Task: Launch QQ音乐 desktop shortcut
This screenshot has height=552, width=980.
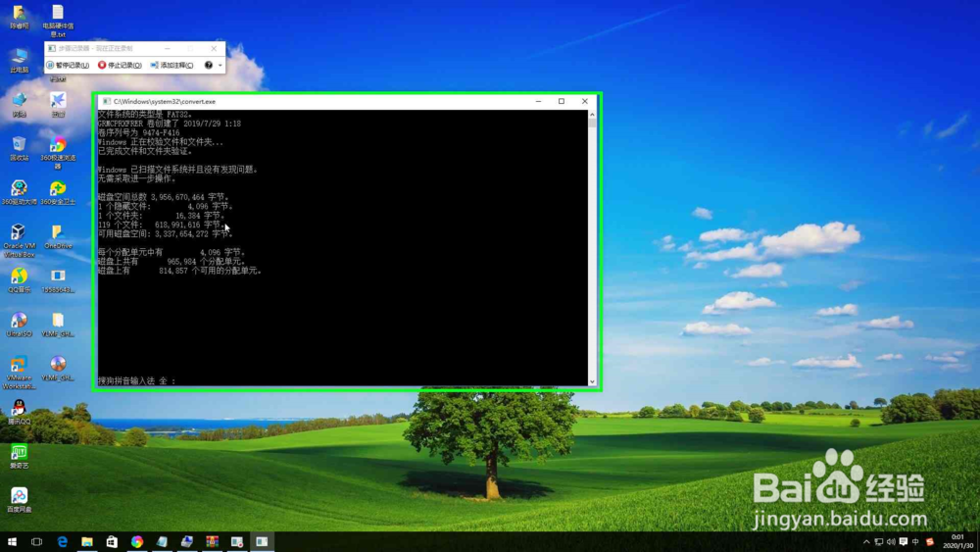Action: 20,280
